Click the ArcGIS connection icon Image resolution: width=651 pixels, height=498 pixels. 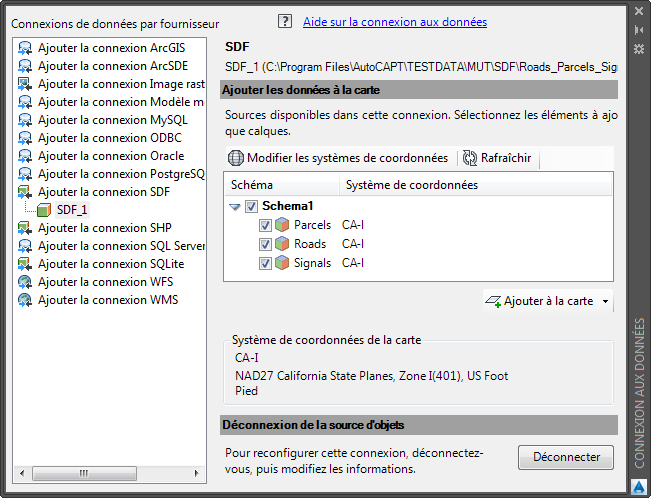pos(25,48)
